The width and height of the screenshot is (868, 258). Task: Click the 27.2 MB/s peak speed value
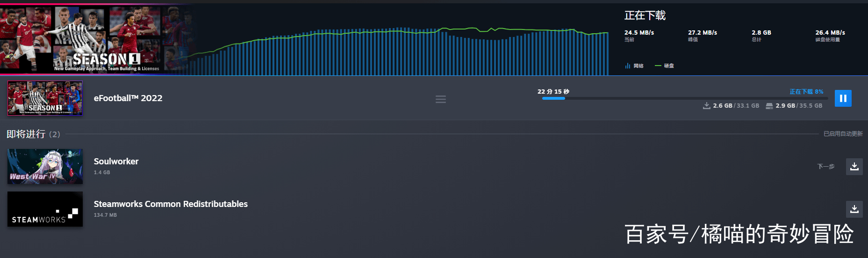[703, 33]
